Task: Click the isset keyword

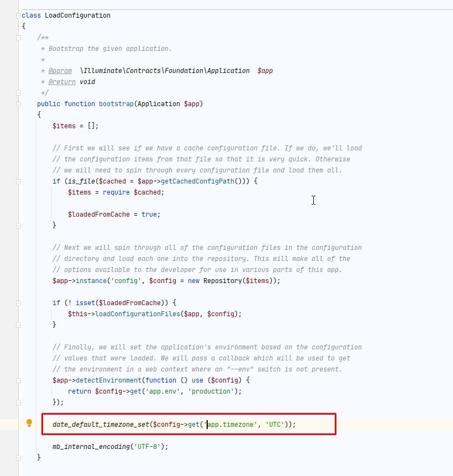Action: pos(85,303)
